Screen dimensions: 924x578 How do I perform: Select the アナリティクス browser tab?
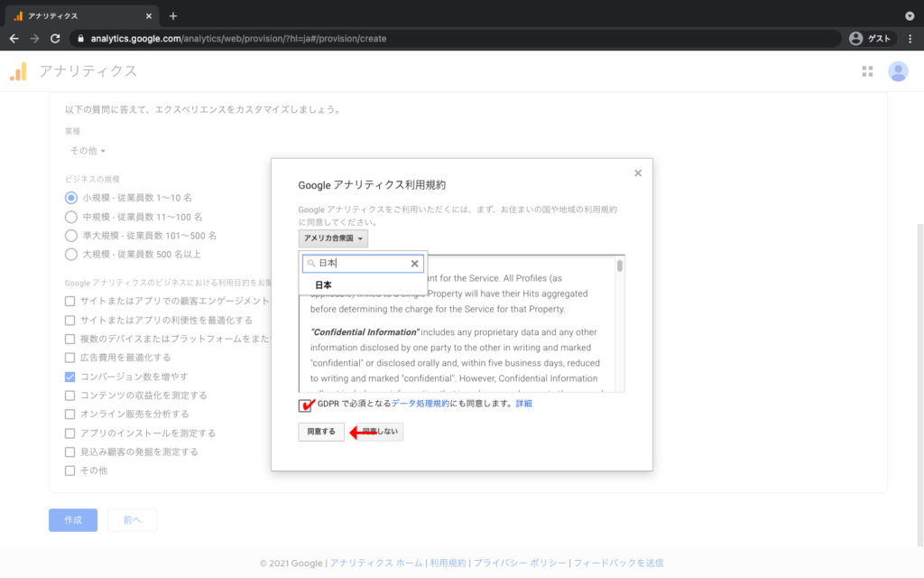[x=82, y=16]
